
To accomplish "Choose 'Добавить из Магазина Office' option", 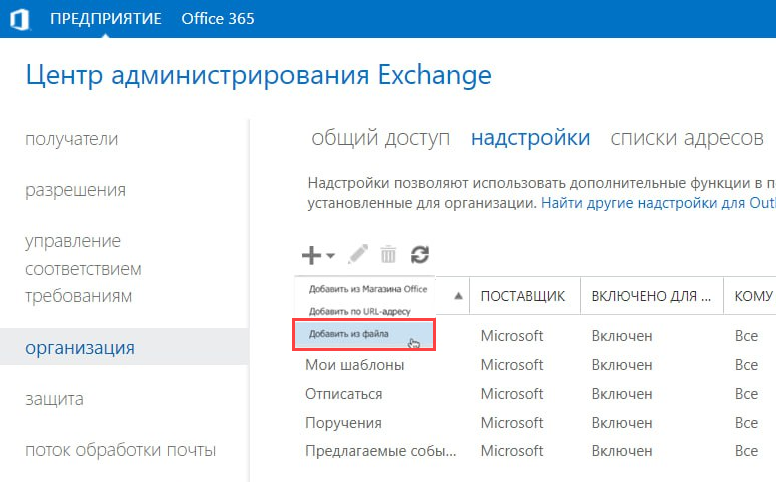I will [367, 289].
